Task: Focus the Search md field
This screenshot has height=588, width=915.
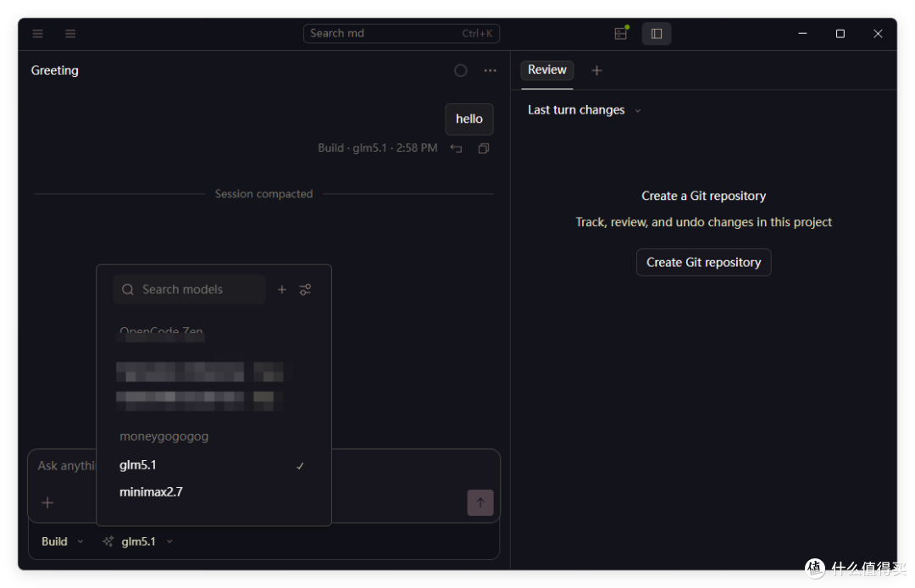Action: pos(402,34)
